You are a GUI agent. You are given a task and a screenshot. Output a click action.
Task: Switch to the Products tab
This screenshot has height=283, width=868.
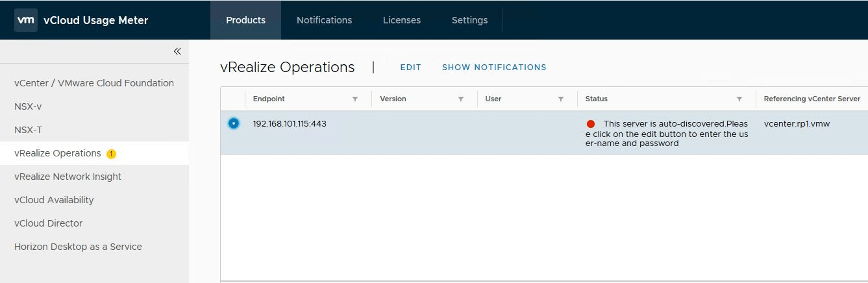tap(245, 20)
